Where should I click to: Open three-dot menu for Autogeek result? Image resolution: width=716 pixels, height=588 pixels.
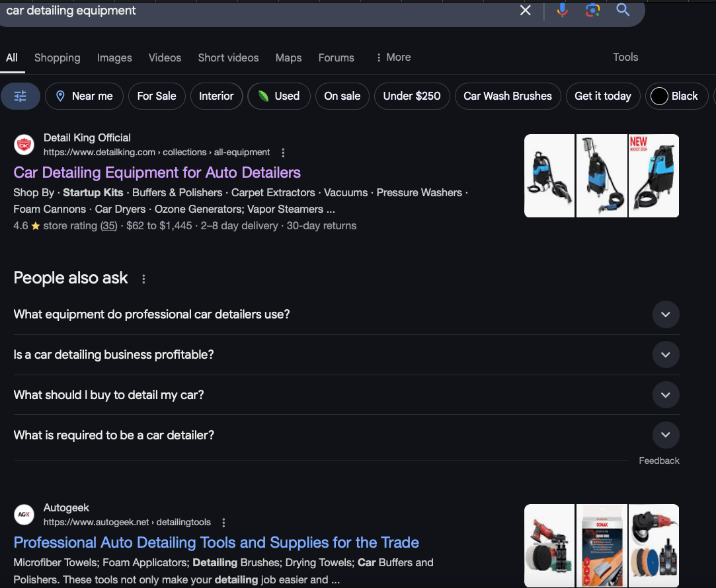[223, 523]
